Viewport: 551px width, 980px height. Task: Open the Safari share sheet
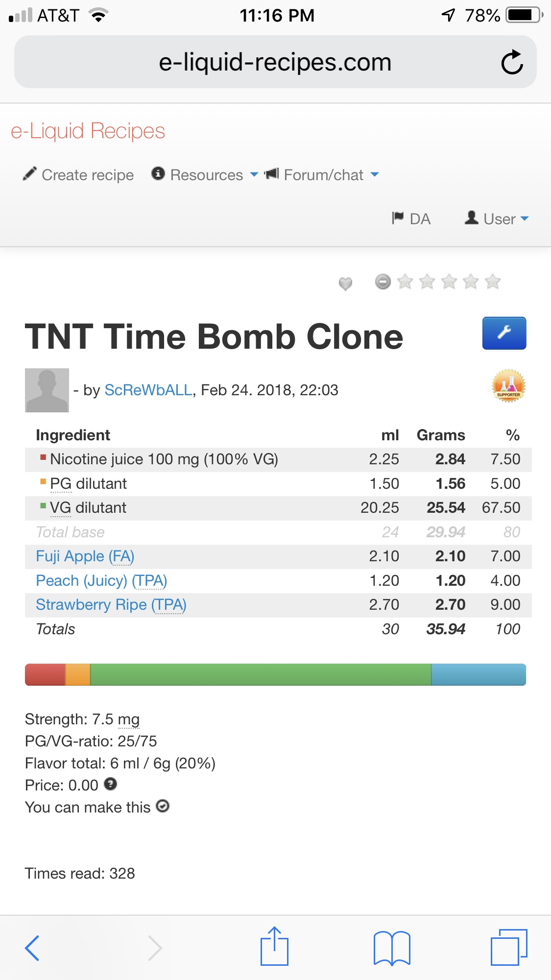(274, 947)
